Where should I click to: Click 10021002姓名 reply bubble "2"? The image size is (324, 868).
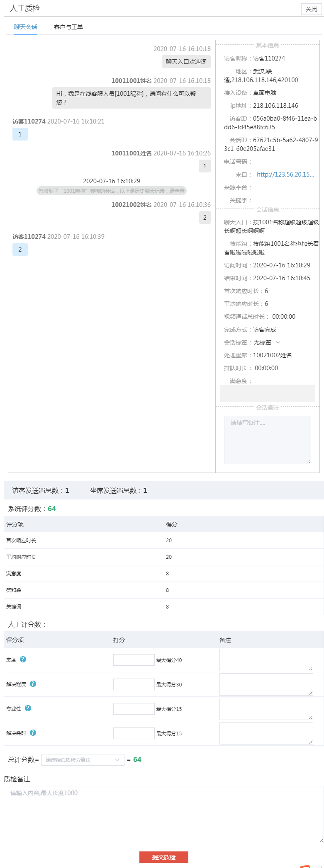tap(205, 218)
